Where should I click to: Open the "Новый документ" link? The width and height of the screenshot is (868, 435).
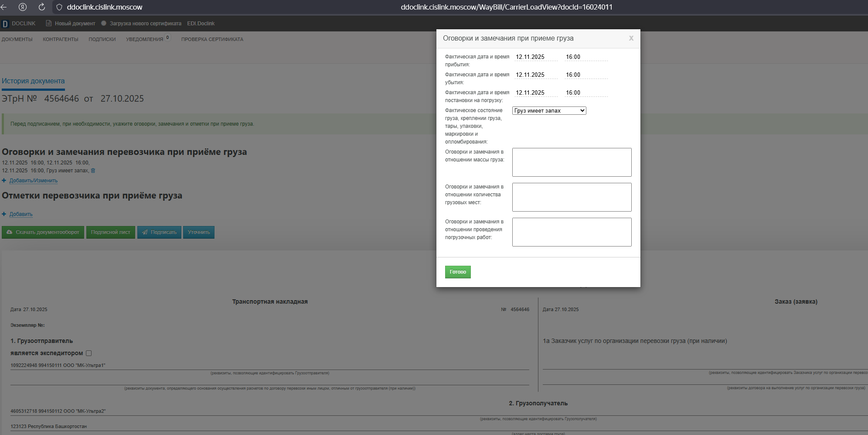[71, 24]
